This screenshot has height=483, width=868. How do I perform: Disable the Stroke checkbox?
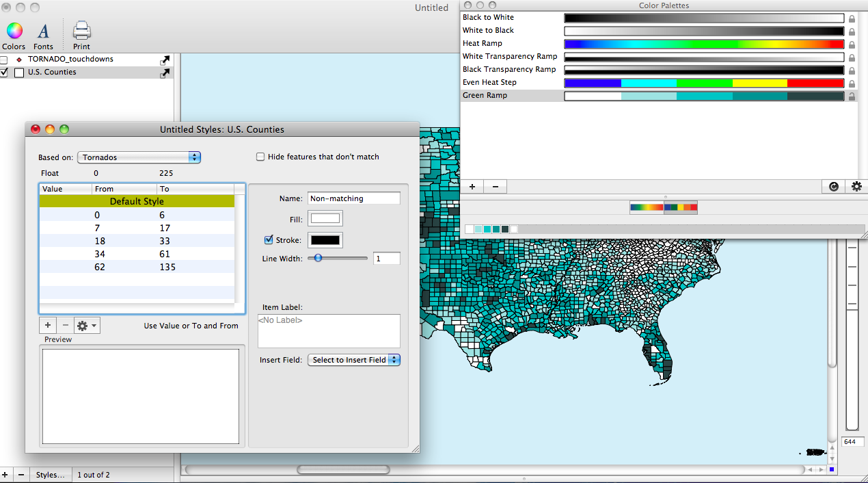point(269,240)
